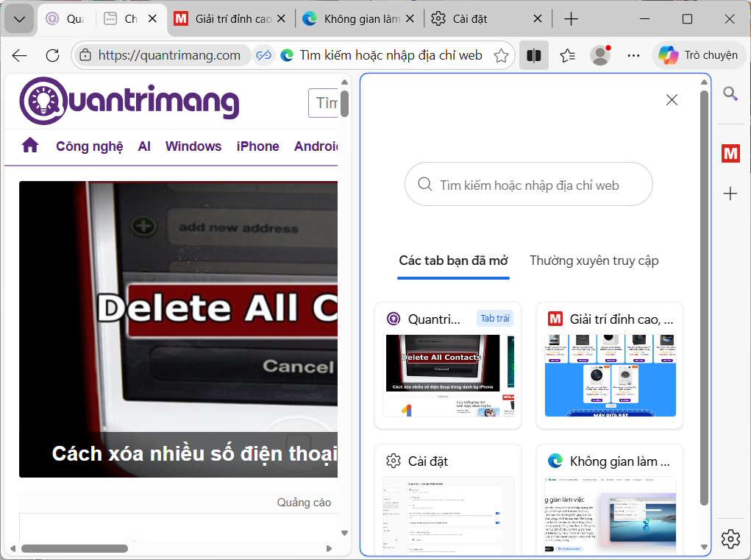This screenshot has width=751, height=560.
Task: Open Settings and more ellipsis menu
Action: (633, 56)
